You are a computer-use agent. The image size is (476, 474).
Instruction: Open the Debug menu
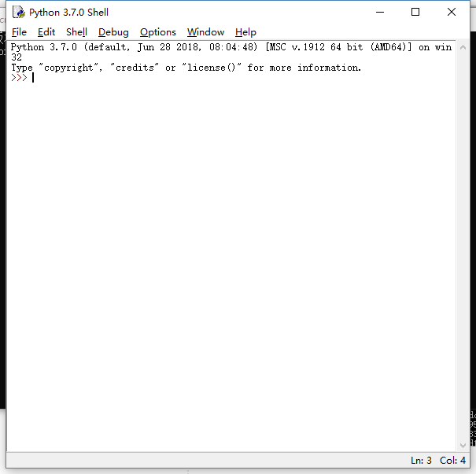(113, 32)
